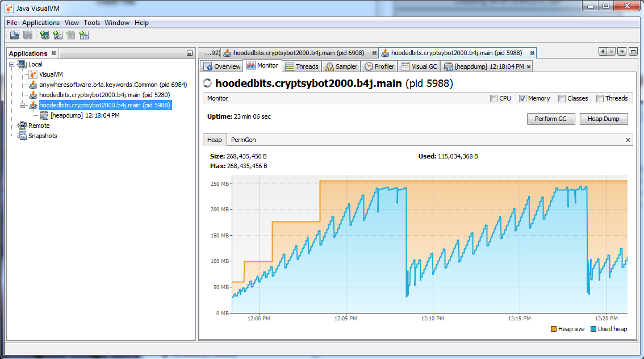Close the pid 5988 document tab
This screenshot has height=359, width=644.
point(532,53)
